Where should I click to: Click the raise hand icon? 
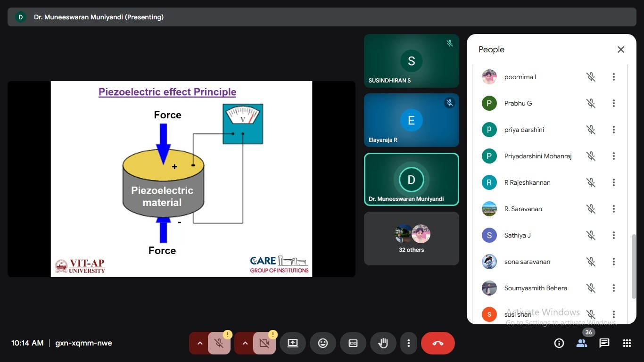tap(383, 343)
